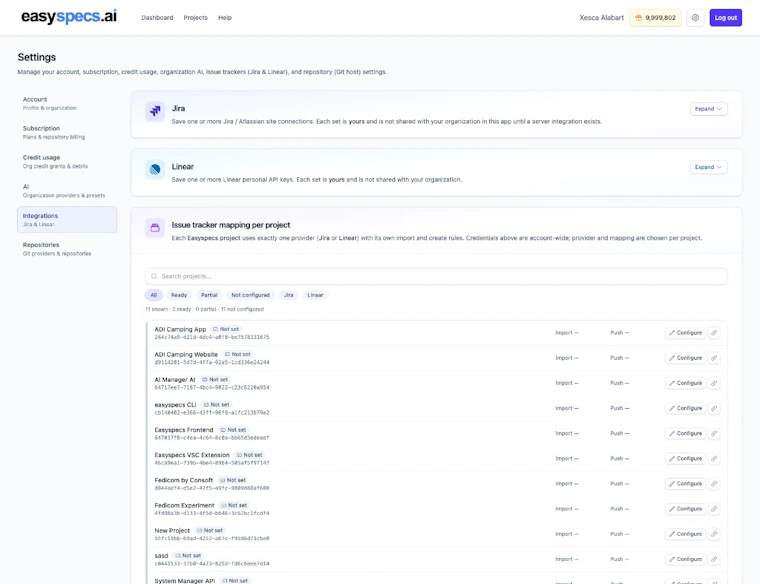This screenshot has width=760, height=584.
Task: Click the credits balance 9,999,802 badge
Action: [655, 17]
